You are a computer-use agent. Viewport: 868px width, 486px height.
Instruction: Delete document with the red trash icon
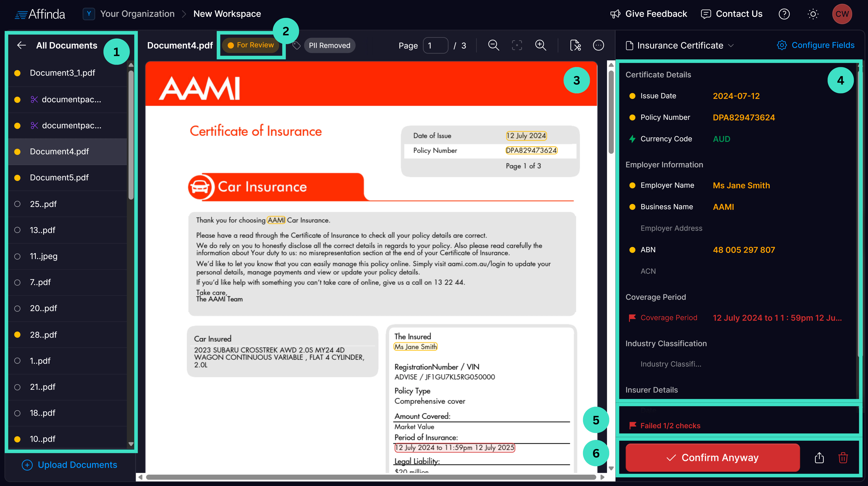point(843,458)
